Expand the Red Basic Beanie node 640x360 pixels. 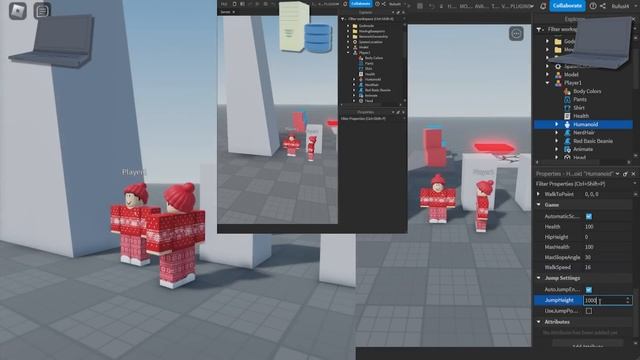pos(556,141)
